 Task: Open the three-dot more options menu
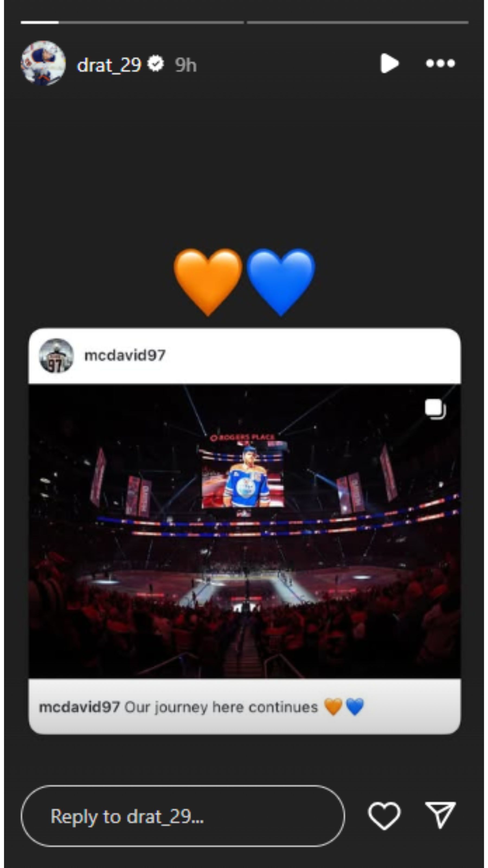pos(440,63)
